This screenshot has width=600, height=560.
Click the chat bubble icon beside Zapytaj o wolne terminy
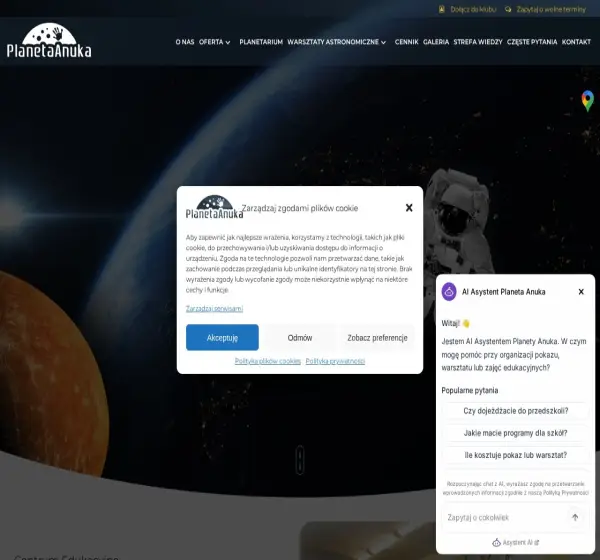click(x=508, y=9)
